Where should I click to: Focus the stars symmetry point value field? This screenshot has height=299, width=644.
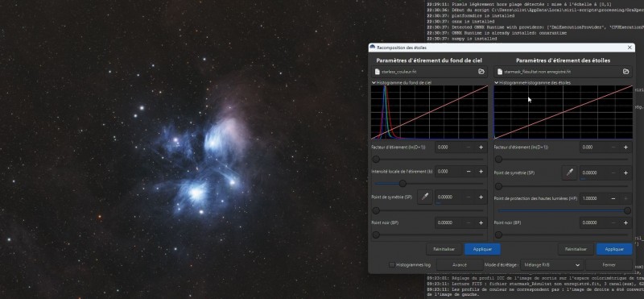593,172
